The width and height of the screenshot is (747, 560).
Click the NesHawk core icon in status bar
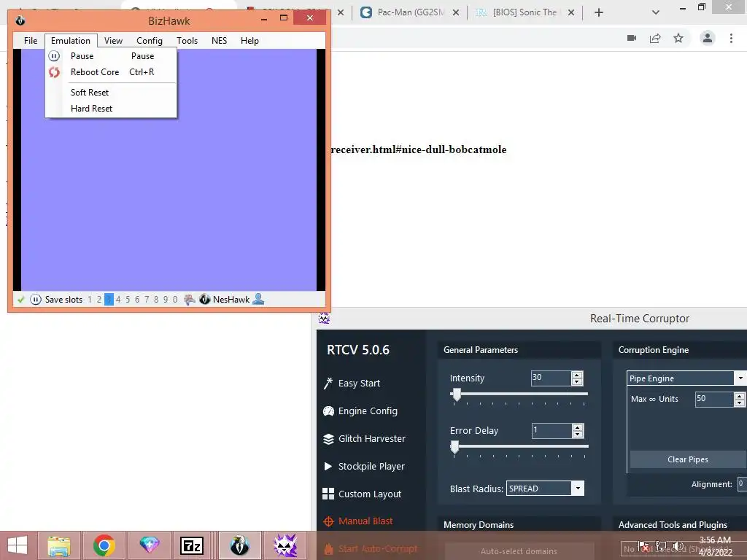[205, 300]
